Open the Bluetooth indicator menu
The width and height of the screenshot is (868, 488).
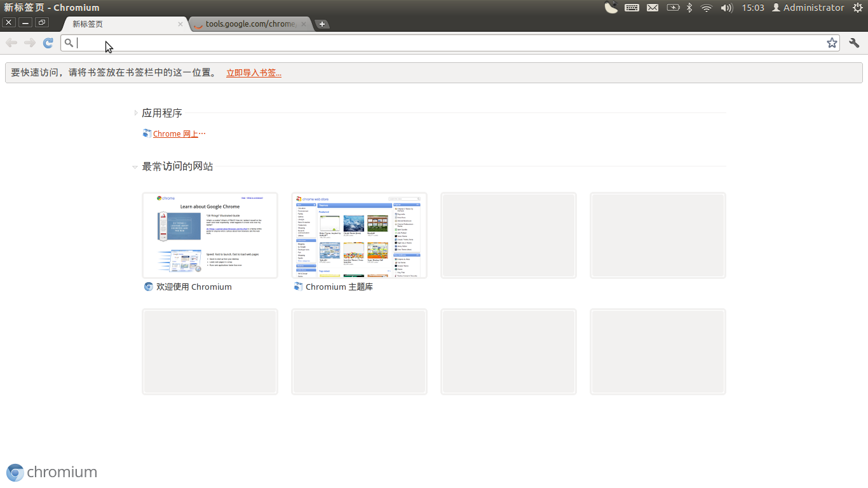click(x=689, y=8)
